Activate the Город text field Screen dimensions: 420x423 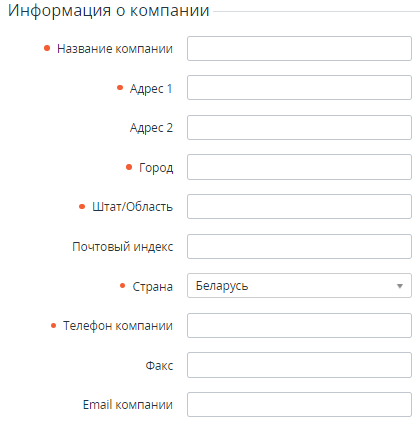pos(299,167)
